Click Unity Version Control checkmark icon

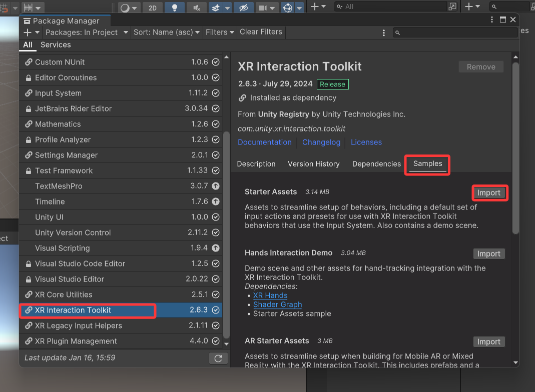coord(216,232)
